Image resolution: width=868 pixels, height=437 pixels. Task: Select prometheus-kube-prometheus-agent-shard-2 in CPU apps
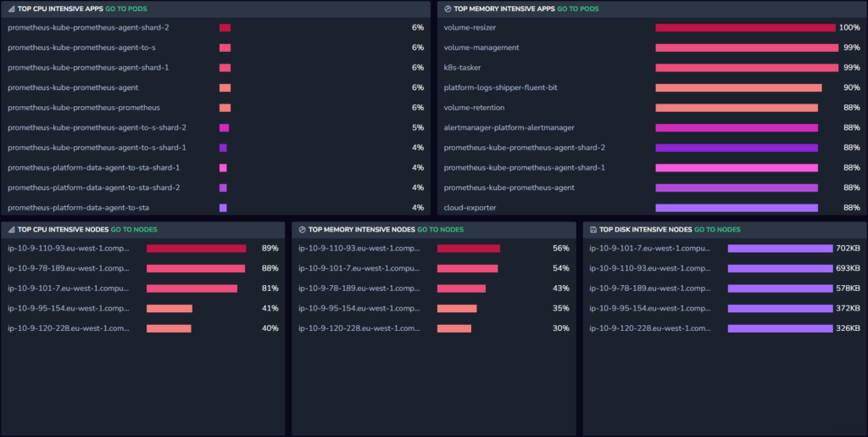[88, 28]
